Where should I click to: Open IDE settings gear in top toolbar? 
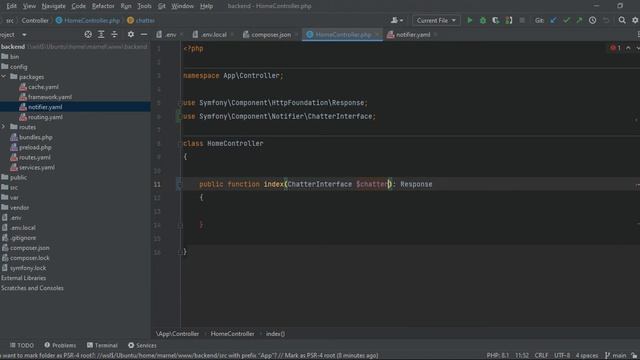click(x=635, y=20)
